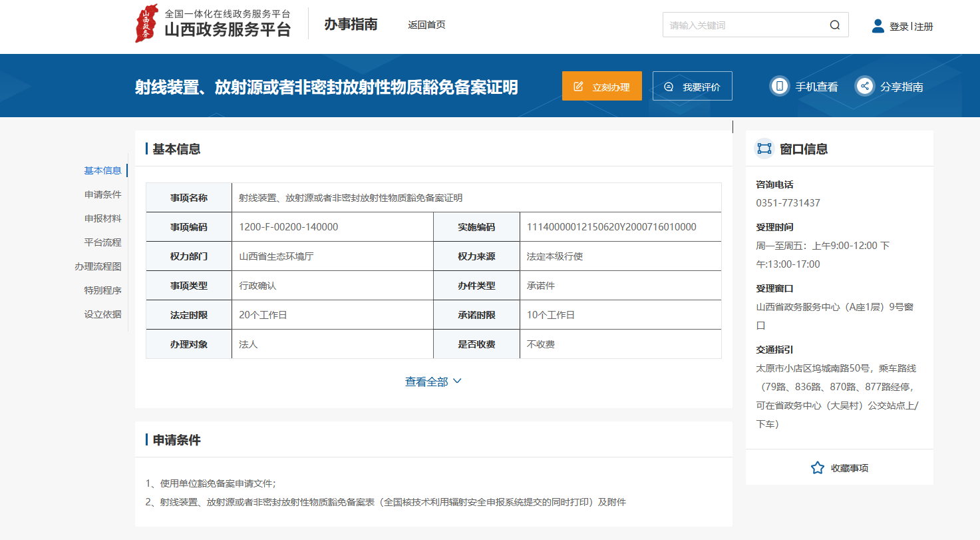980x540 pixels.
Task: Jump to 申报材料 section in sidebar
Action: [102, 218]
